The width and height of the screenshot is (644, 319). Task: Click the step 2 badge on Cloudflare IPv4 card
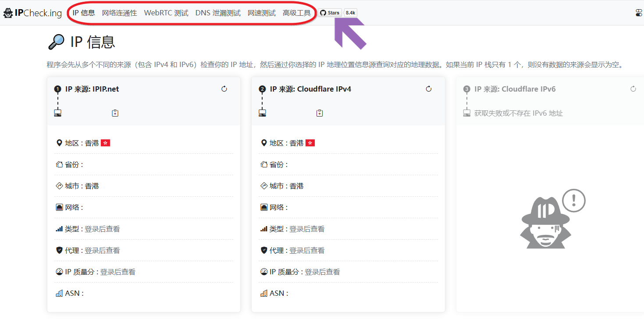262,89
